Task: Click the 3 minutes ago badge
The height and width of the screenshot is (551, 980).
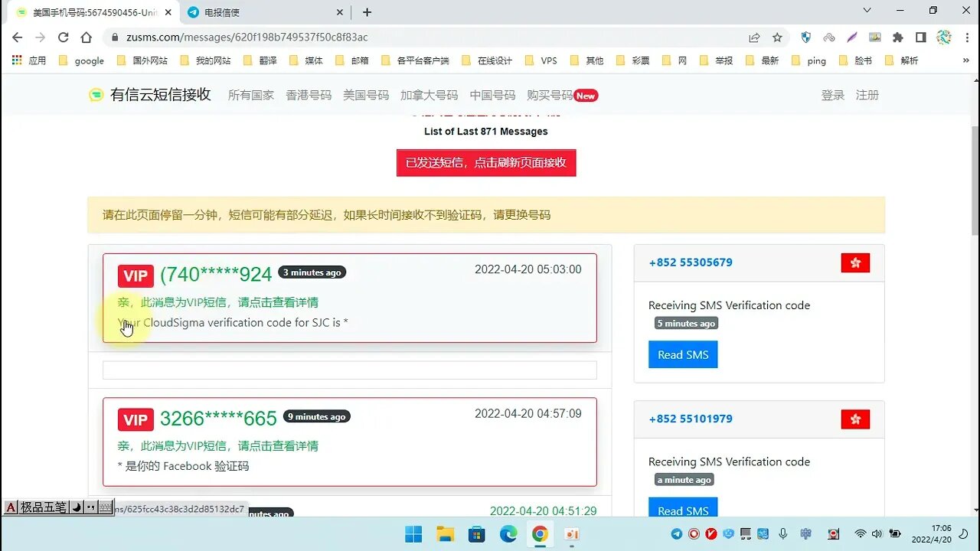Action: click(312, 272)
